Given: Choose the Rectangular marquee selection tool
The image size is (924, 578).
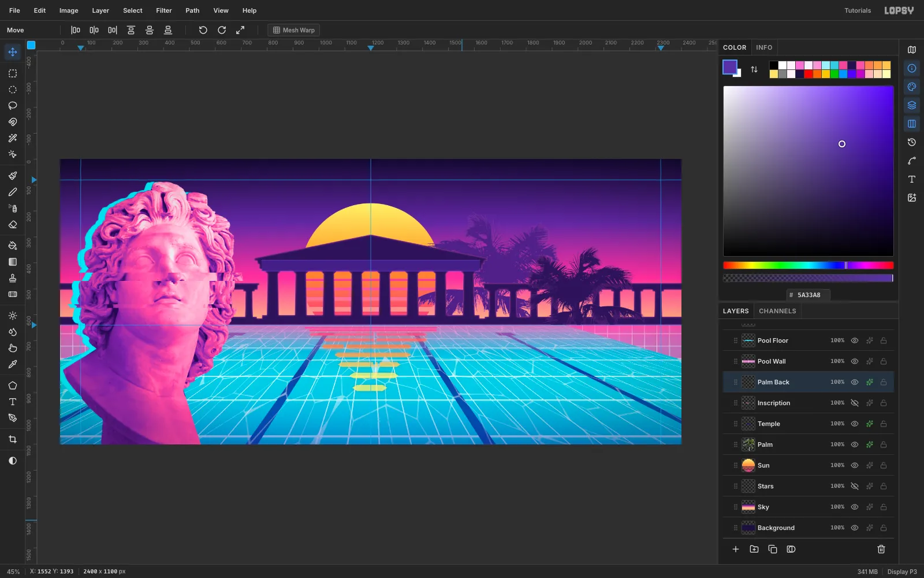Looking at the screenshot, I should (x=12, y=73).
